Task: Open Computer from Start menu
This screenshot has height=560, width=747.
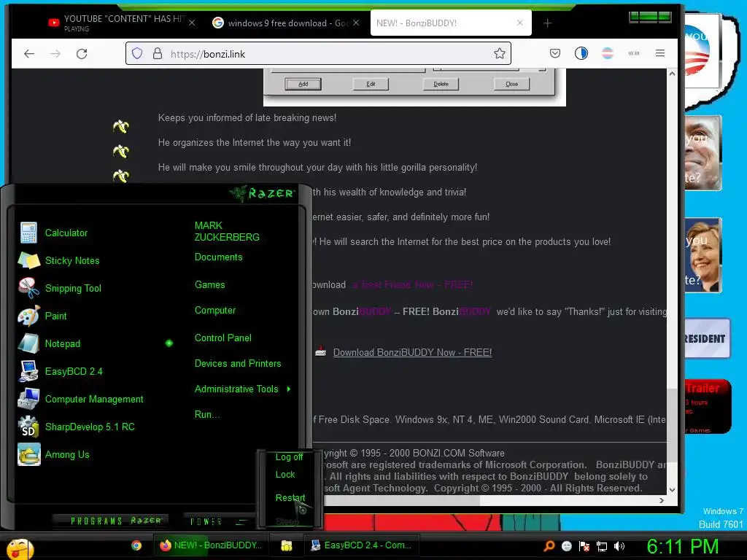Action: click(215, 311)
